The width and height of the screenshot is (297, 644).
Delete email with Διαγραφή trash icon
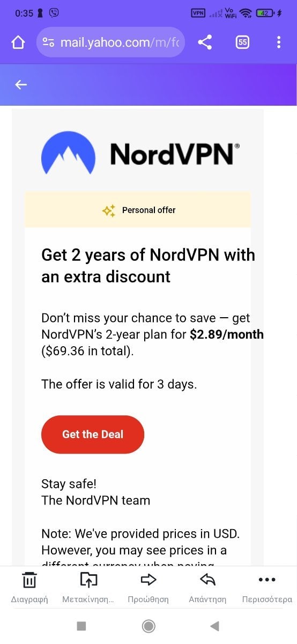tap(29, 587)
